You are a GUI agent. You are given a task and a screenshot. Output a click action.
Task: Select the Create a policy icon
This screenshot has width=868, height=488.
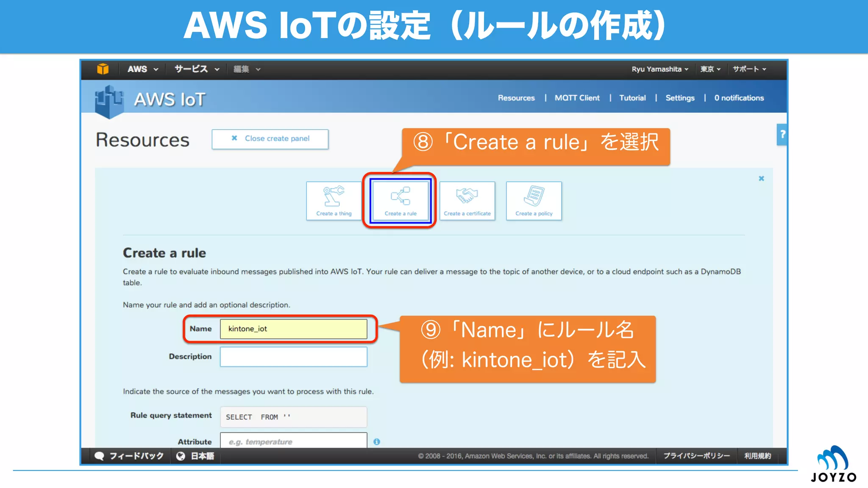pyautogui.click(x=534, y=201)
